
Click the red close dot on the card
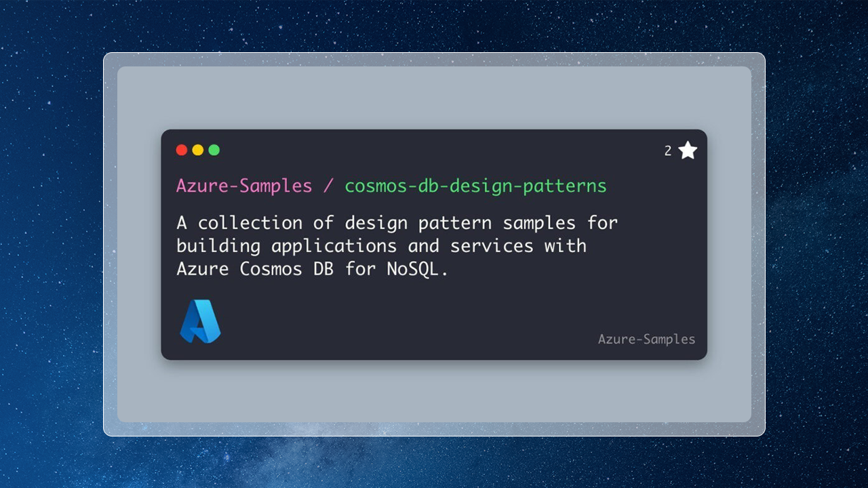pyautogui.click(x=182, y=150)
